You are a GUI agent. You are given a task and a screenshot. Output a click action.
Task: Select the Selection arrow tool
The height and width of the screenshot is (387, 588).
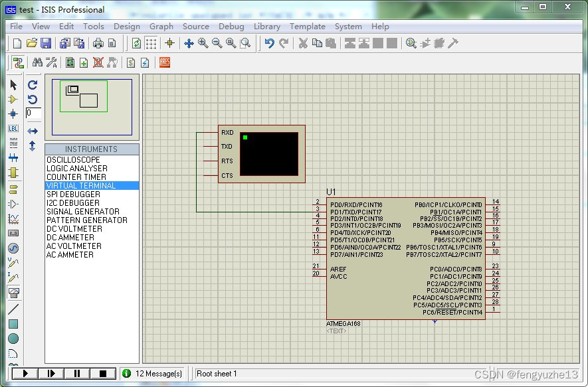coord(13,85)
